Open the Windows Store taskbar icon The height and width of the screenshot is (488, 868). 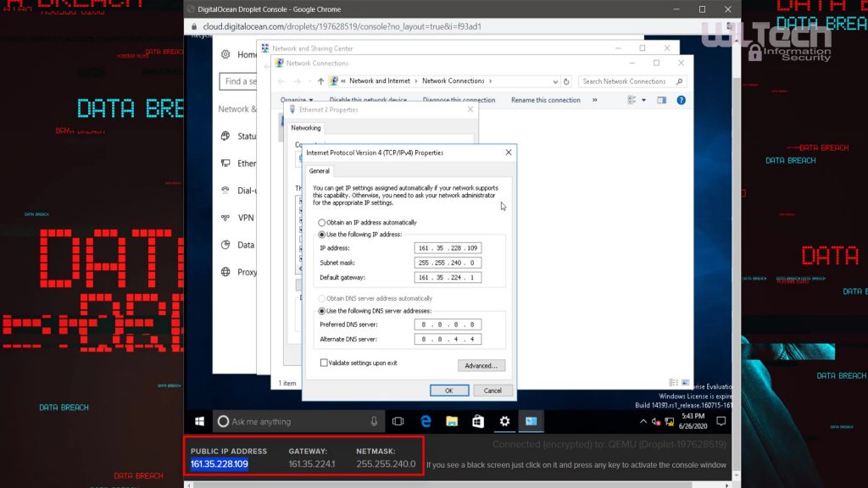tap(478, 422)
